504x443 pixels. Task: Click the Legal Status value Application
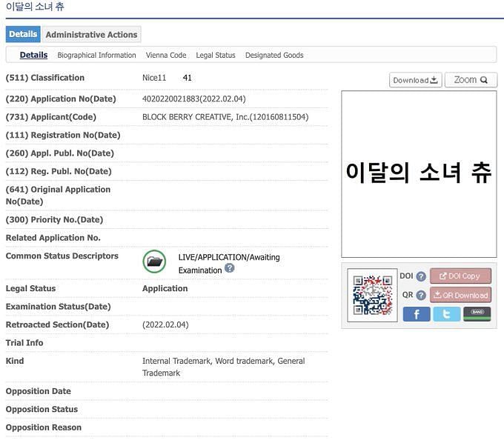tap(165, 288)
